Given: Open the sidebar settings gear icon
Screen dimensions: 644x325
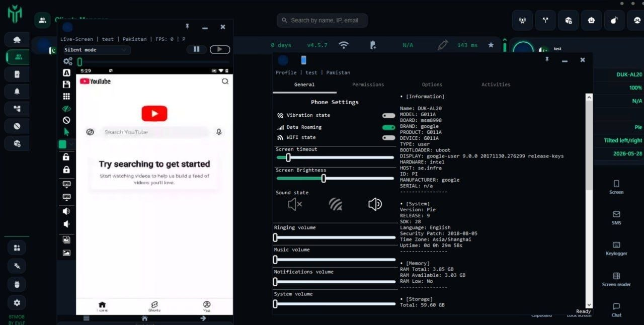Looking at the screenshot, I should point(17,302).
